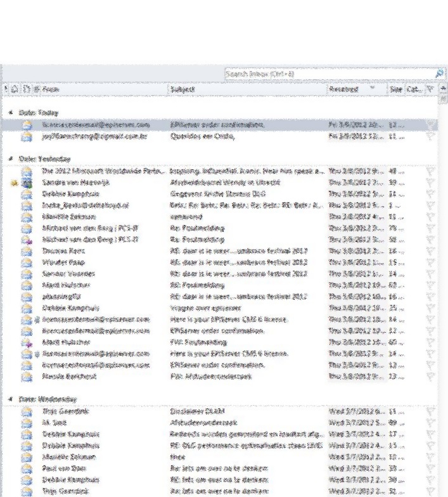This screenshot has width=448, height=497.
Task: Sort by the Reminder bell column header
Action: [x=15, y=89]
